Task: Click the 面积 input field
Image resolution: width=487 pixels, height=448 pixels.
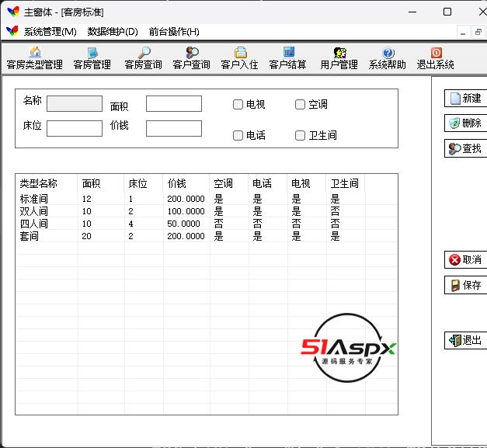Action: pyautogui.click(x=174, y=104)
